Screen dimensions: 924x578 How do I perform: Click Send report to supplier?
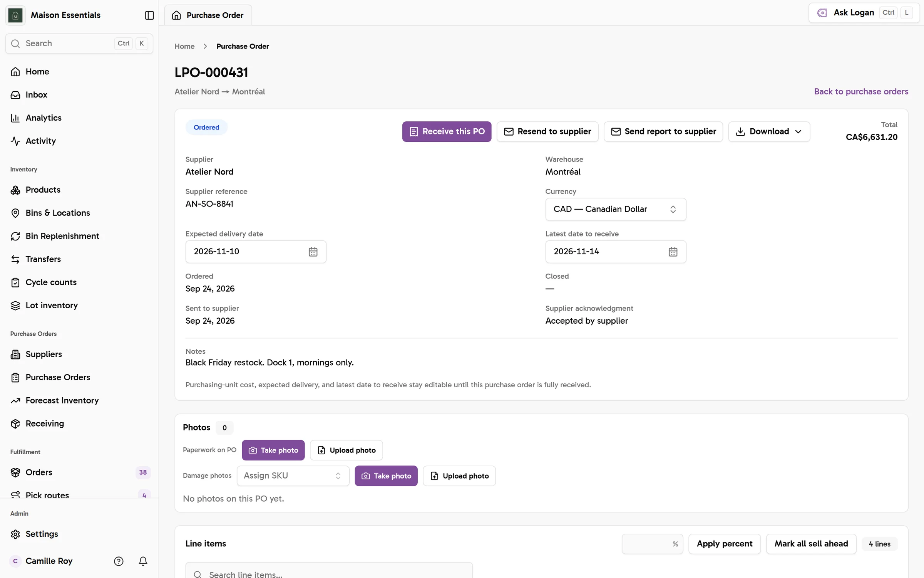[x=663, y=131]
